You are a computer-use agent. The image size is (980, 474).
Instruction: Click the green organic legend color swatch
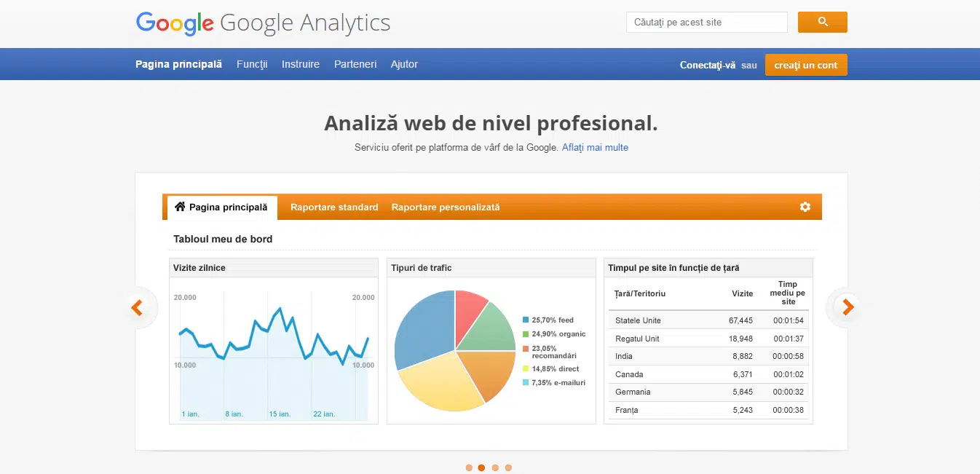(526, 334)
